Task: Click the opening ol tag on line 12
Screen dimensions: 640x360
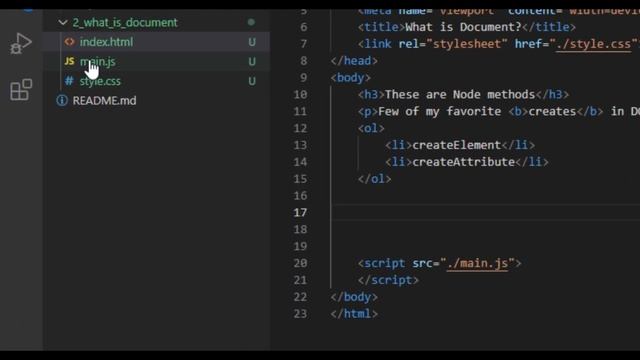Action: click(x=371, y=128)
